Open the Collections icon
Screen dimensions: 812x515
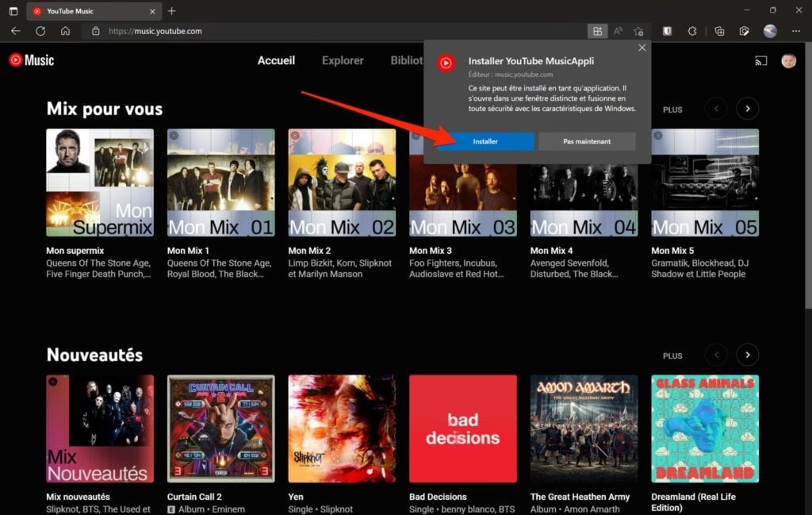click(x=719, y=31)
